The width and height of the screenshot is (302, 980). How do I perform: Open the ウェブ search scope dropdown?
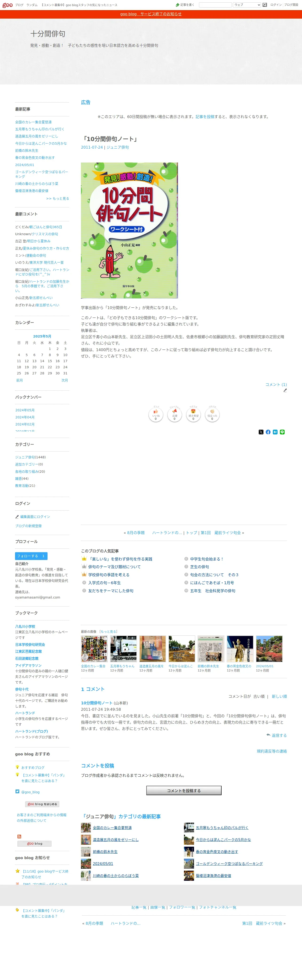247,5
